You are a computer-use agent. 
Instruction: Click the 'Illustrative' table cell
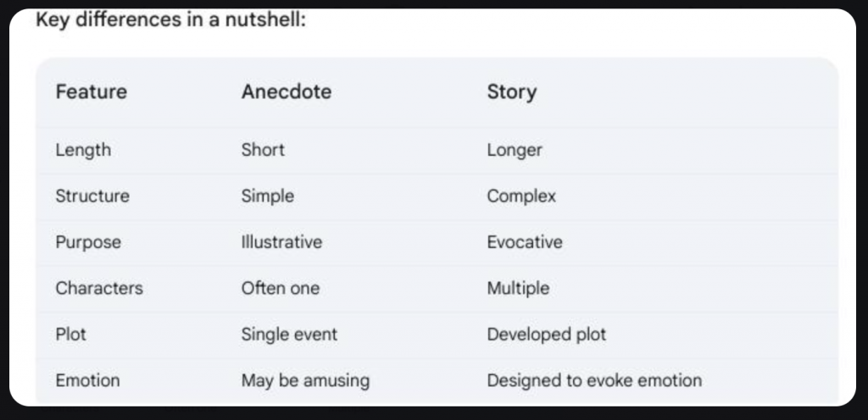pos(281,242)
